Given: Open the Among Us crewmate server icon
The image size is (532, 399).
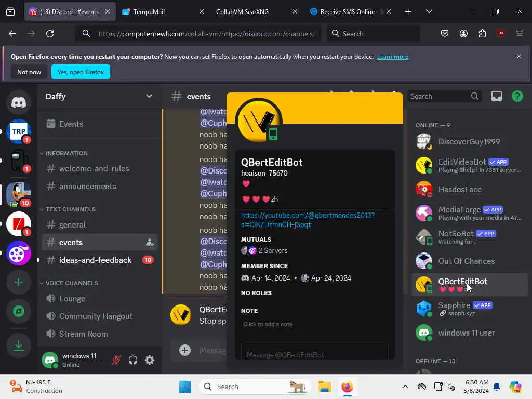Looking at the screenshot, I should coord(19,161).
